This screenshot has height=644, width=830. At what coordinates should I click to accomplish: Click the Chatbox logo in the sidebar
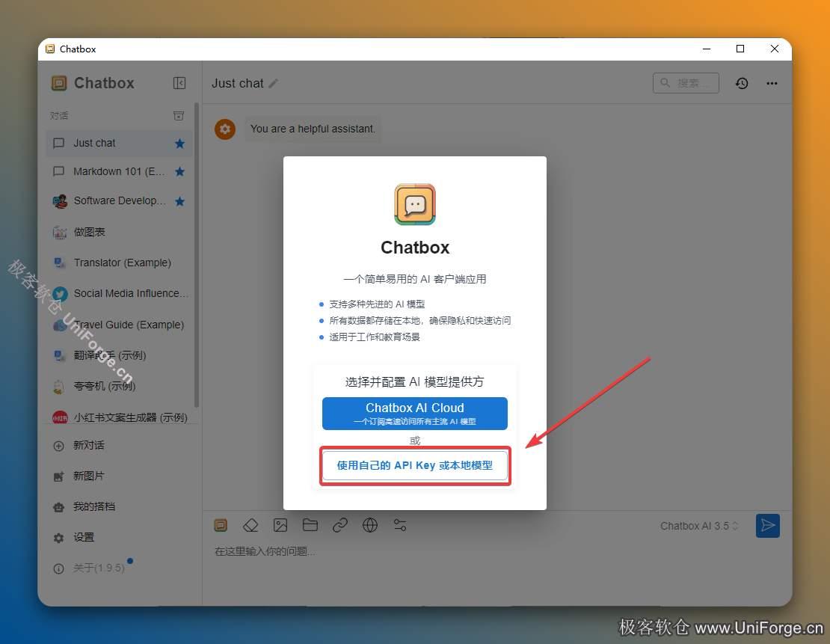[x=59, y=83]
